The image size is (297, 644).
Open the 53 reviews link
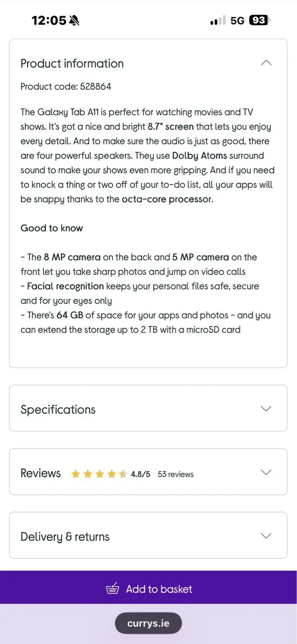175,474
